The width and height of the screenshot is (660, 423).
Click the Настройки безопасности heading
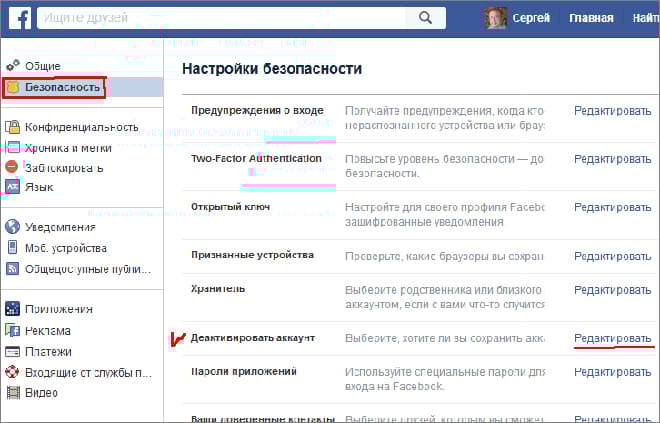coord(272,69)
